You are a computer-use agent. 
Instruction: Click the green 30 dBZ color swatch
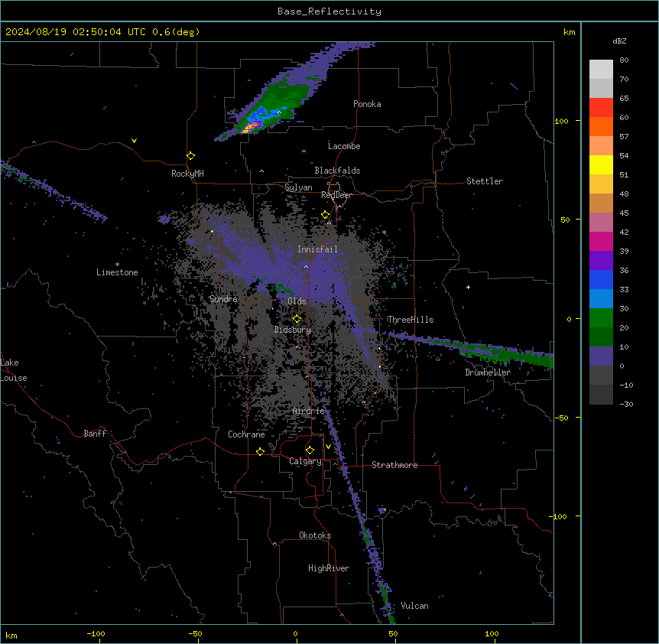pos(601,318)
